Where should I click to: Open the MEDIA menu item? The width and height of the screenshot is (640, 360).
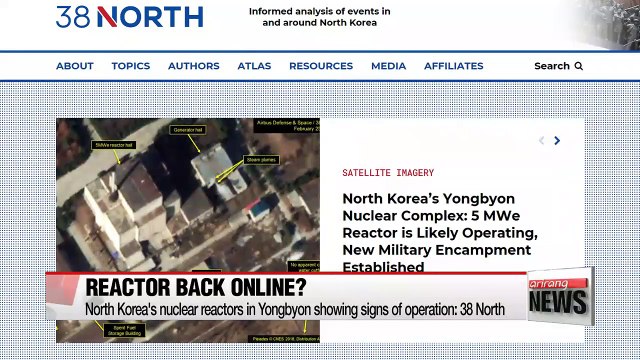click(x=389, y=66)
